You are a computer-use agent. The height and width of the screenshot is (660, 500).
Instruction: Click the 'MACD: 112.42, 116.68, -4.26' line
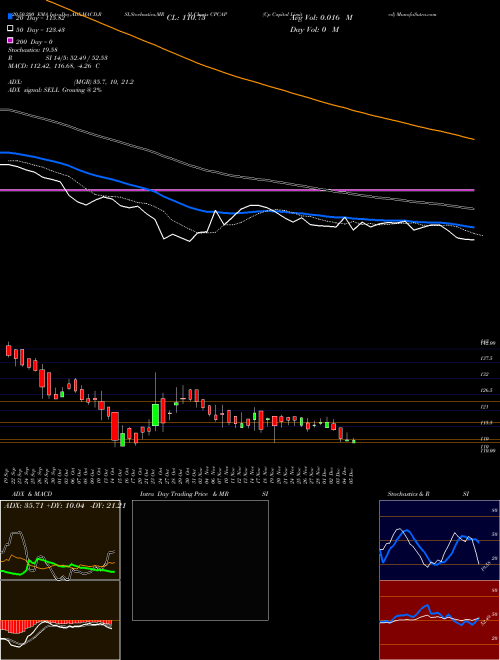[51, 66]
